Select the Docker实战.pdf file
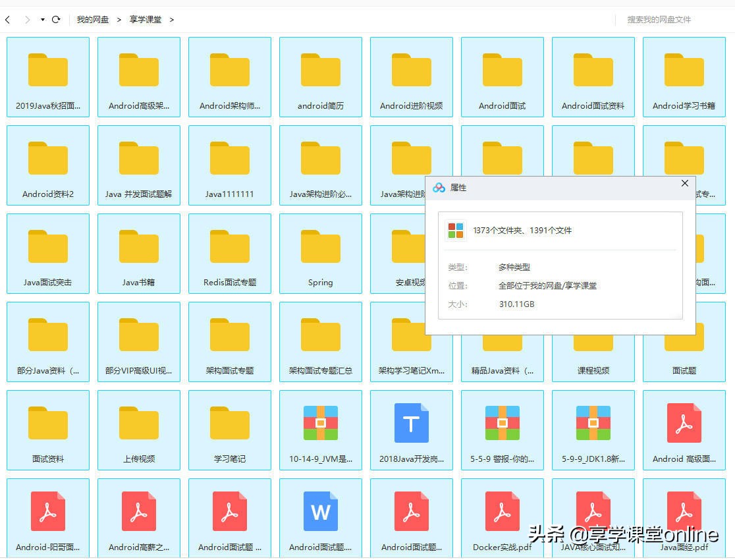 tap(503, 518)
